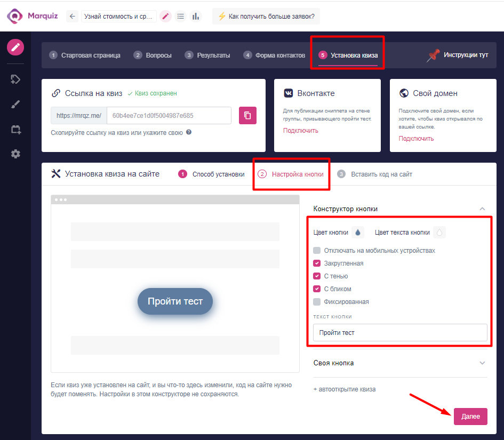Click the 'Текст кнопки' input field
This screenshot has width=504, height=440.
click(400, 333)
